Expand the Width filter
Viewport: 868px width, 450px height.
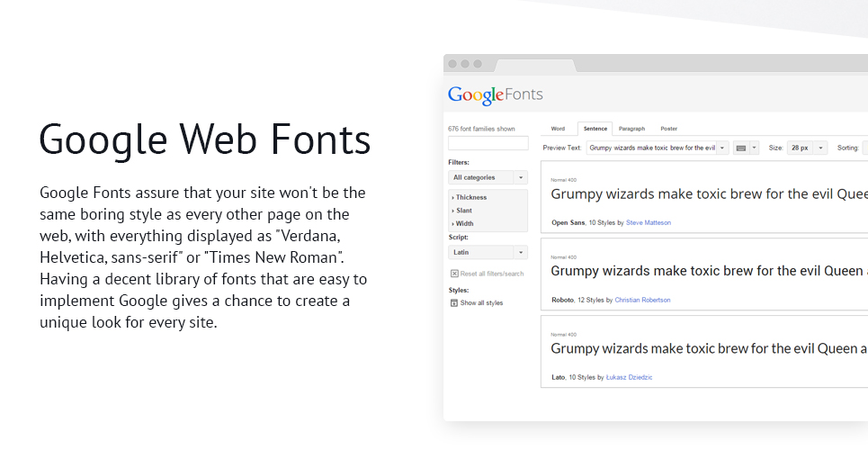(463, 224)
